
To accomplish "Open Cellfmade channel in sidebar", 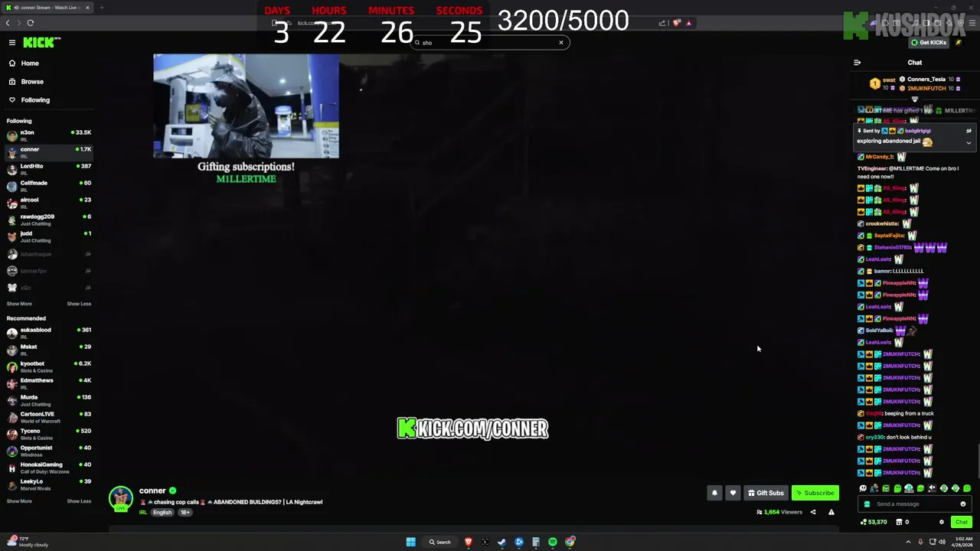I will [x=49, y=185].
